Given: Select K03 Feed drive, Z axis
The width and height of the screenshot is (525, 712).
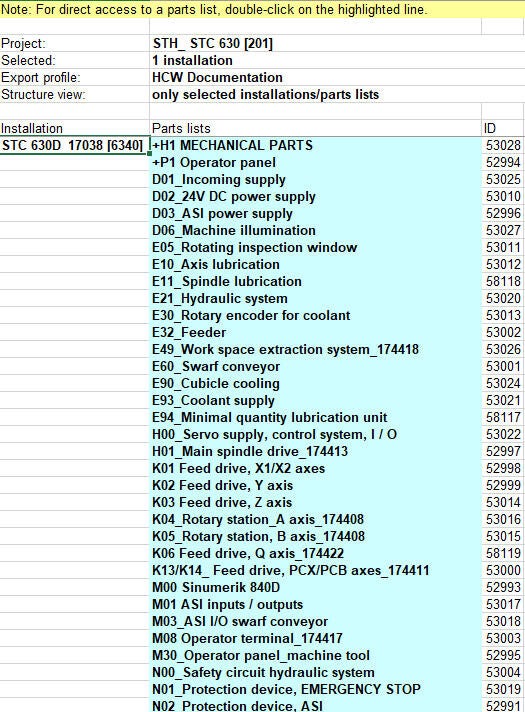Looking at the screenshot, I should click(315, 502).
